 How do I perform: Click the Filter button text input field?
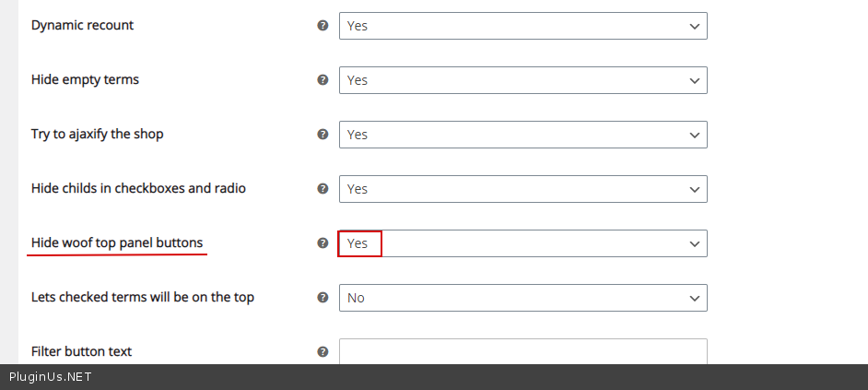pos(522,351)
